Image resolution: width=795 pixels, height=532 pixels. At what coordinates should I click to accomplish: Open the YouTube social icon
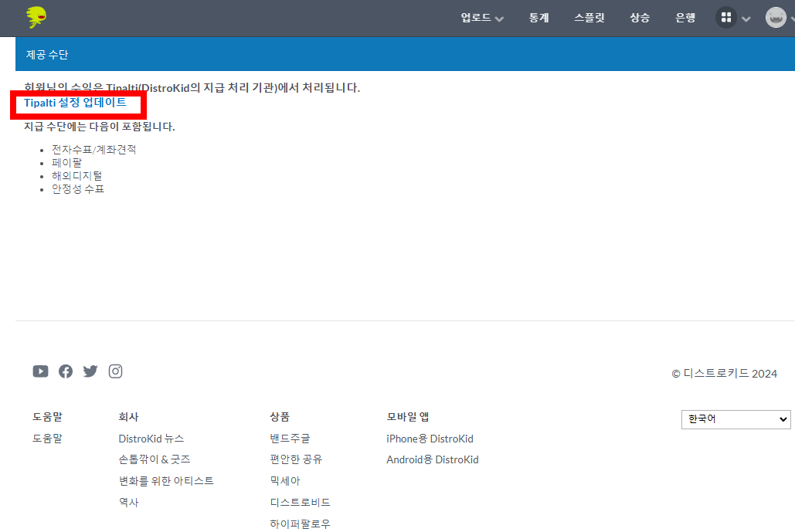click(x=40, y=371)
